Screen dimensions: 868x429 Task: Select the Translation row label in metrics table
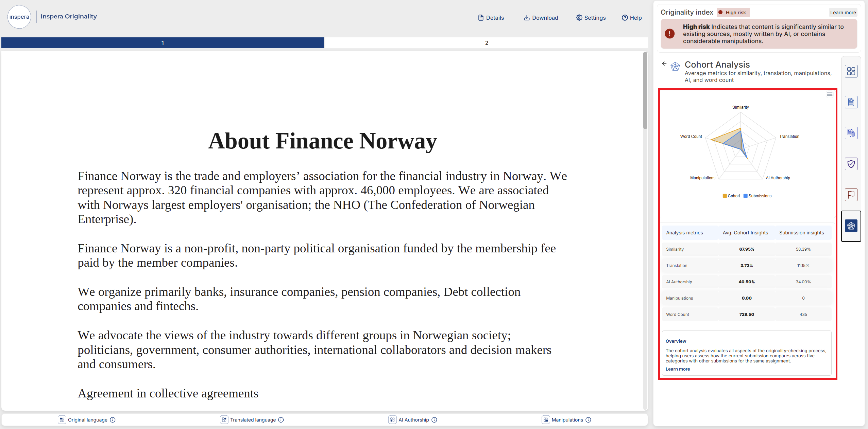click(676, 266)
